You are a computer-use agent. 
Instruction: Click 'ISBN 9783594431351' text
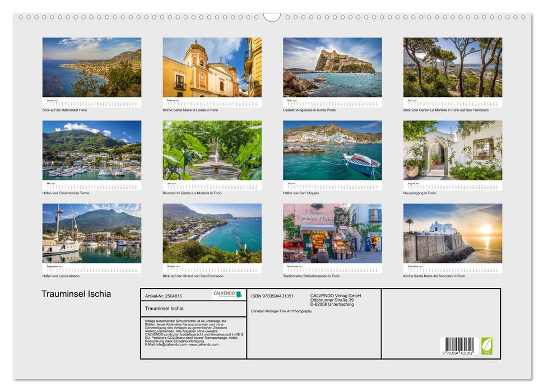(272, 296)
